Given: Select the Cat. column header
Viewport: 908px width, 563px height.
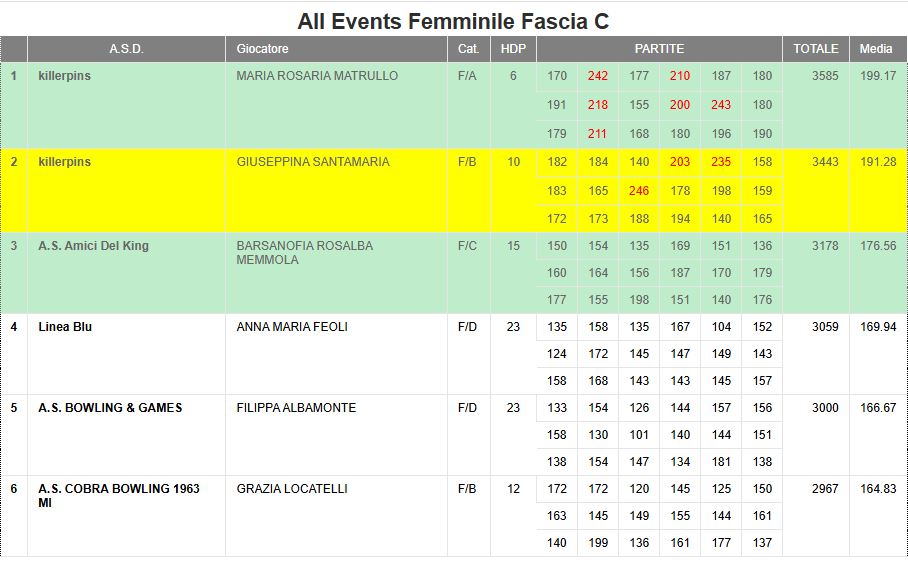Looking at the screenshot, I should (x=468, y=49).
